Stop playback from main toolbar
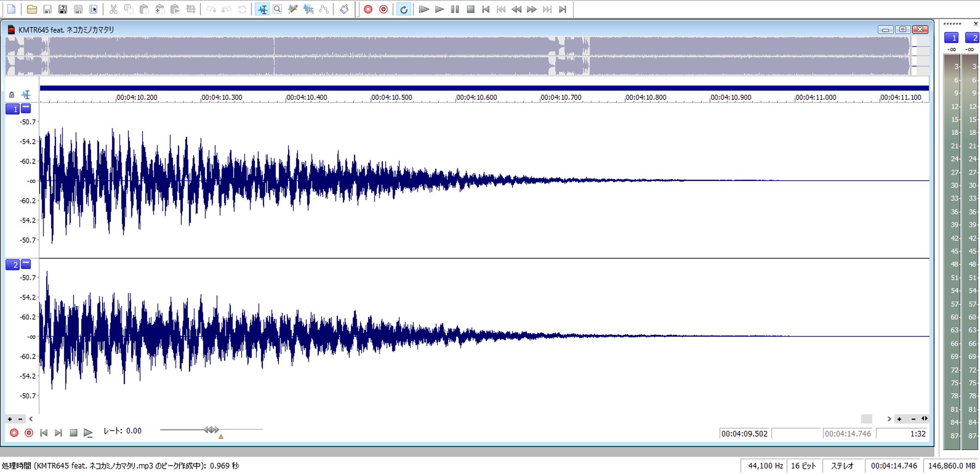 pos(470,9)
